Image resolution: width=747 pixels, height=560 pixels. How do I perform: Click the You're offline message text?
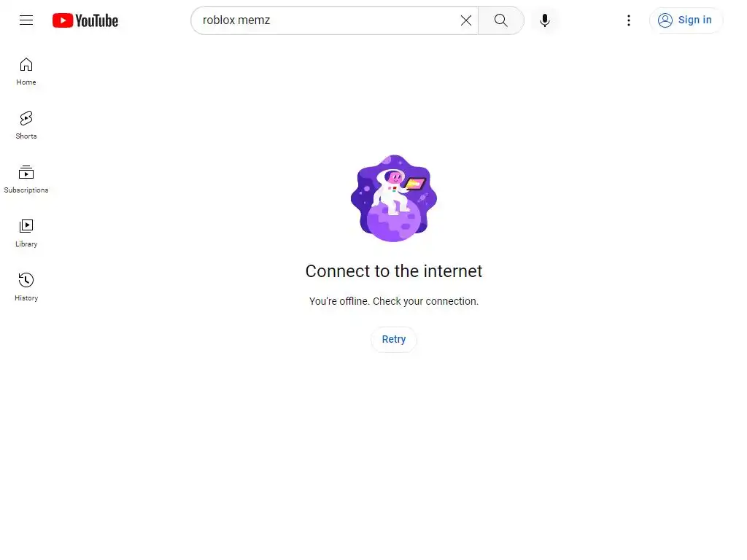pyautogui.click(x=393, y=301)
